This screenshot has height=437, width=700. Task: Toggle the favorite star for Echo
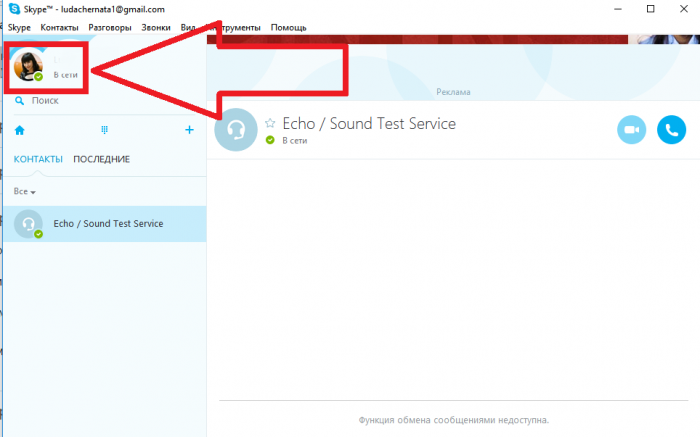click(x=270, y=124)
